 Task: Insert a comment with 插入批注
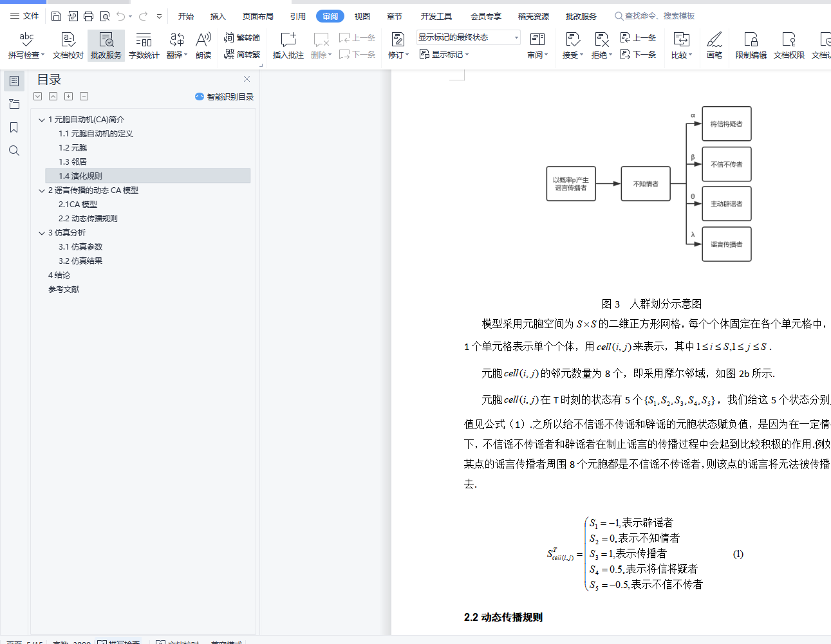coord(288,46)
